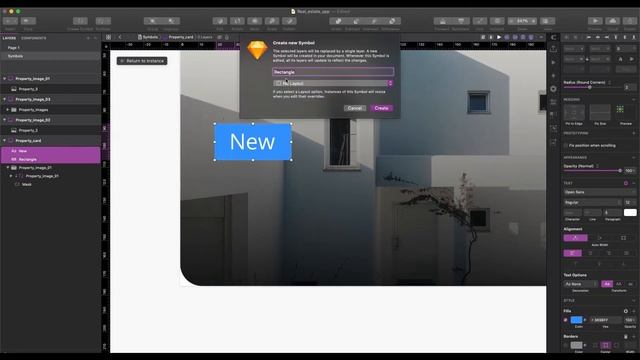Open the Symbols breadcrumb tab
This screenshot has height=360, width=640.
[148, 37]
